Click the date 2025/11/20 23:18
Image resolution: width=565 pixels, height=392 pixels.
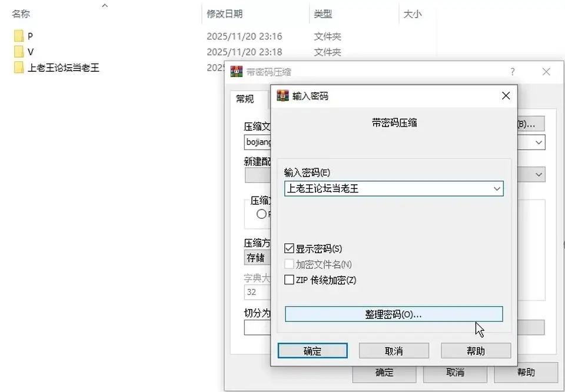click(244, 52)
